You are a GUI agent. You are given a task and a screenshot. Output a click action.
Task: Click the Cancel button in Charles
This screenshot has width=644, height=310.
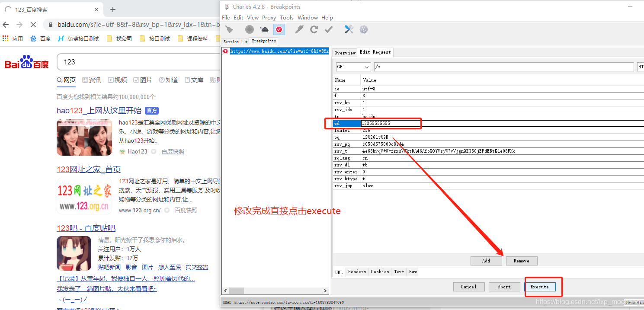[x=468, y=287]
